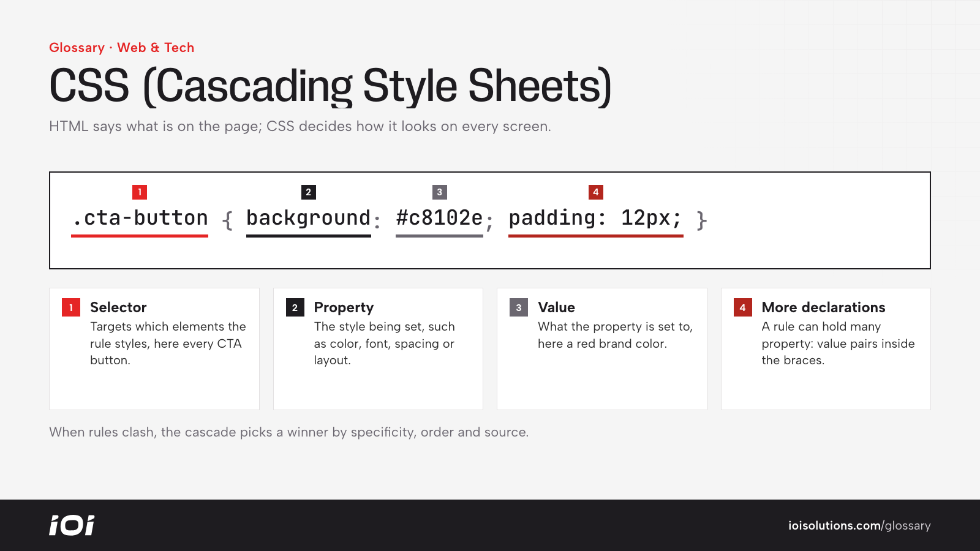
Task: Open the ioisolutions.com/glossary link
Action: click(859, 526)
